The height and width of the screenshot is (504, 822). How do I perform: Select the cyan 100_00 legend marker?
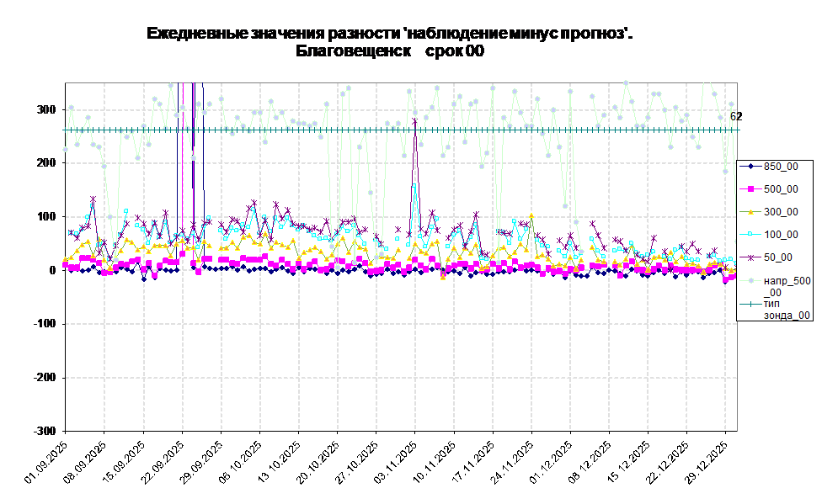click(x=750, y=235)
